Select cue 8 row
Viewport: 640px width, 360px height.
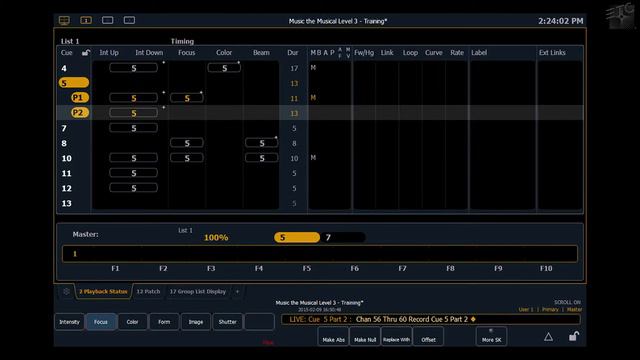[x=320, y=143]
